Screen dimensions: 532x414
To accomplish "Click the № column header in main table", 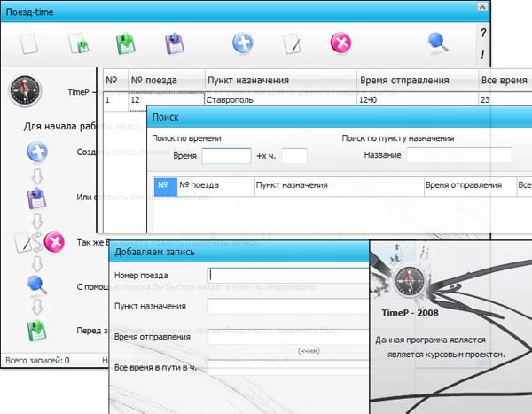I will (115, 81).
